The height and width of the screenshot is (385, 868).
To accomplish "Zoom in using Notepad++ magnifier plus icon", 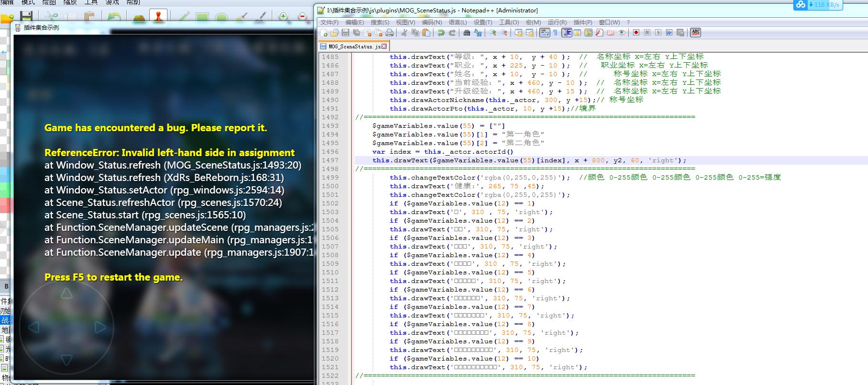I will tap(493, 33).
